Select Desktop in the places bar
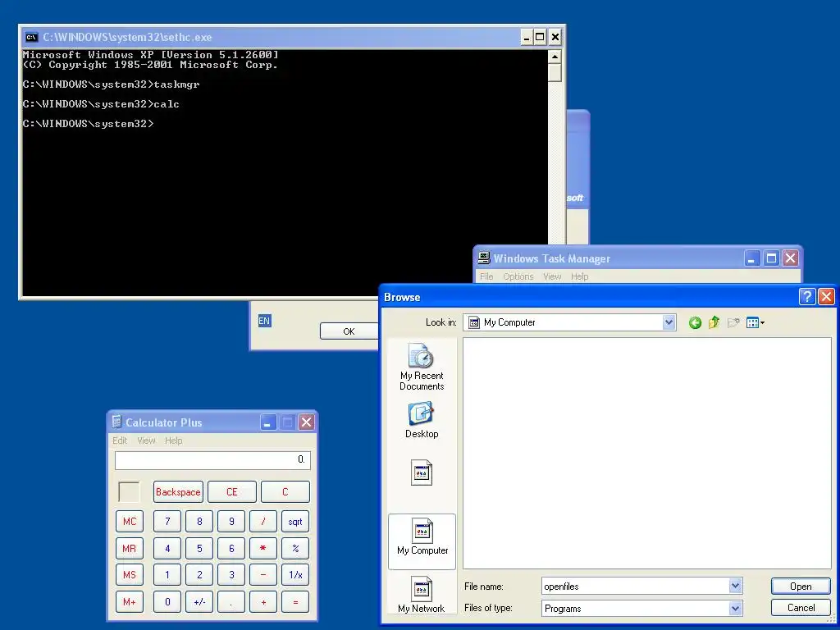840x630 pixels. [x=422, y=421]
